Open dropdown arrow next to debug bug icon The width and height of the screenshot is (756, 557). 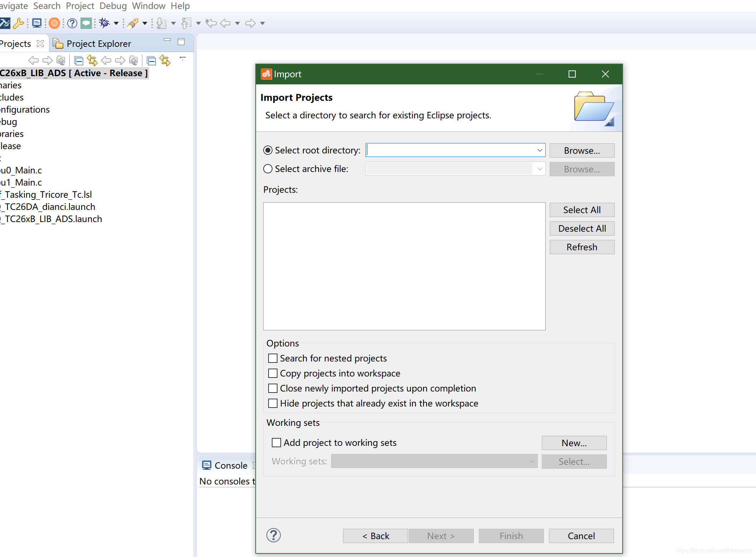tap(116, 23)
